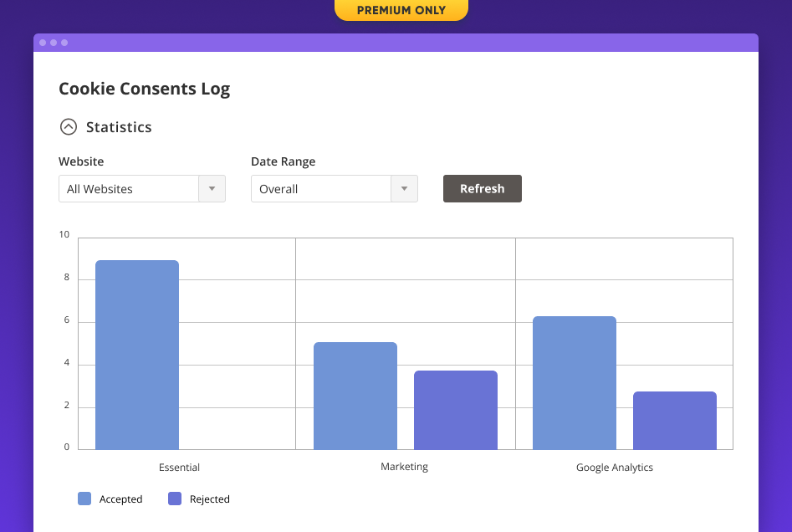
Task: Click the circled chevron icon beside Statistics
Action: tap(69, 126)
